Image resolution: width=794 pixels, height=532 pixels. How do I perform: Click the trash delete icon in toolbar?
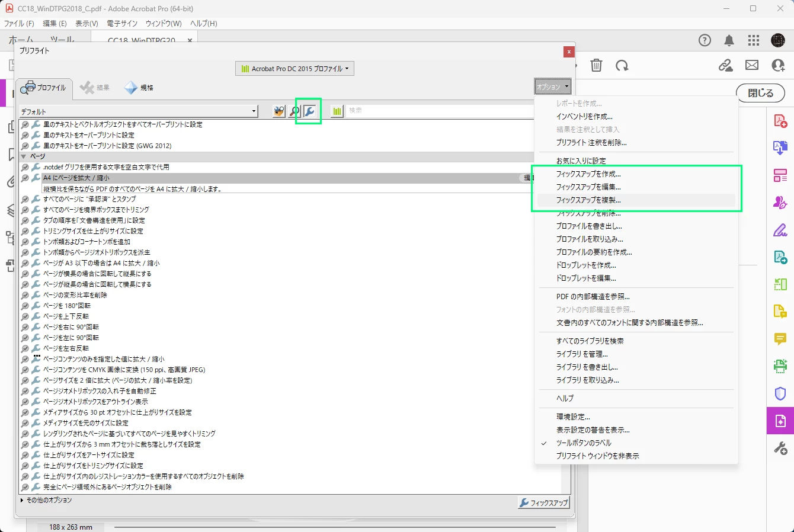point(597,66)
